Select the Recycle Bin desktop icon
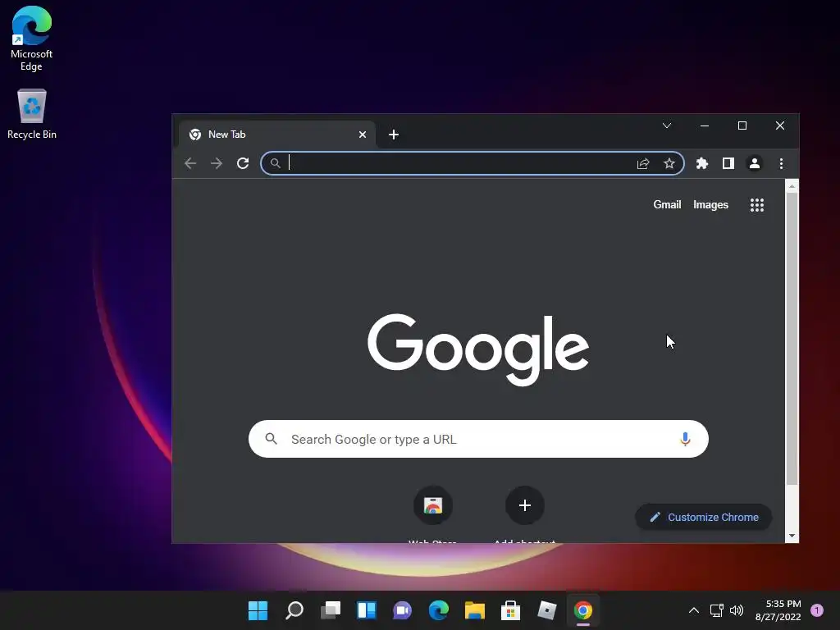Viewport: 840px width, 630px height. pyautogui.click(x=32, y=114)
